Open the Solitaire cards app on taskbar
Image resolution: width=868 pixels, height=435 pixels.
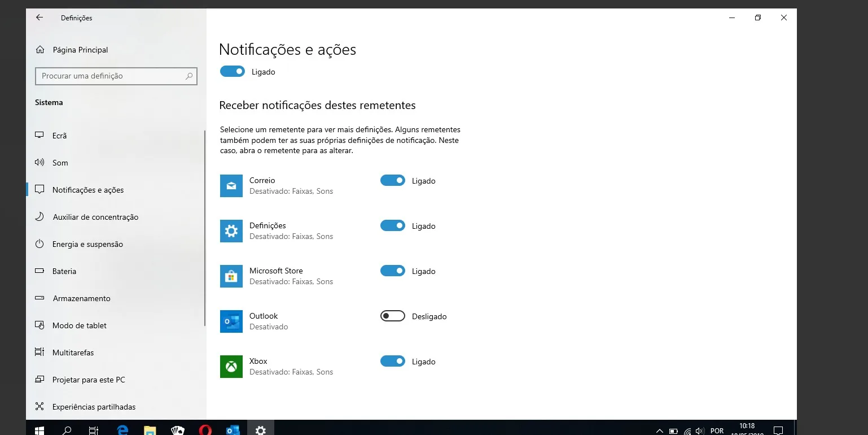point(177,430)
